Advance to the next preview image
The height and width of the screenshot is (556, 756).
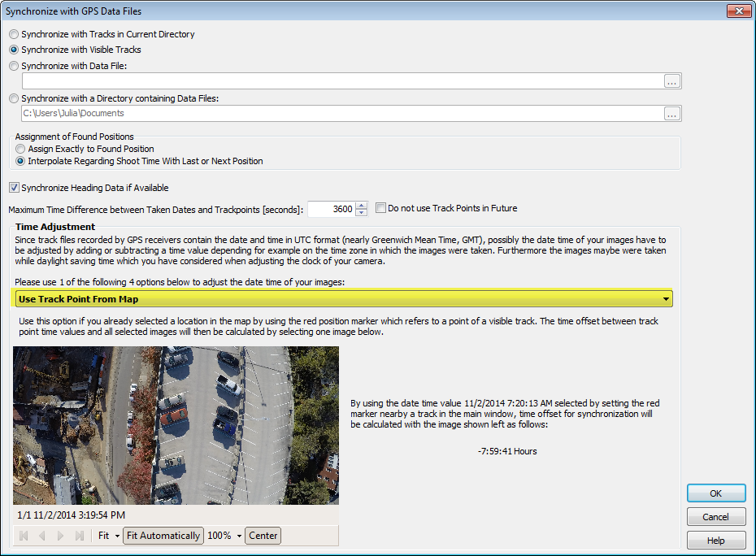pos(60,536)
